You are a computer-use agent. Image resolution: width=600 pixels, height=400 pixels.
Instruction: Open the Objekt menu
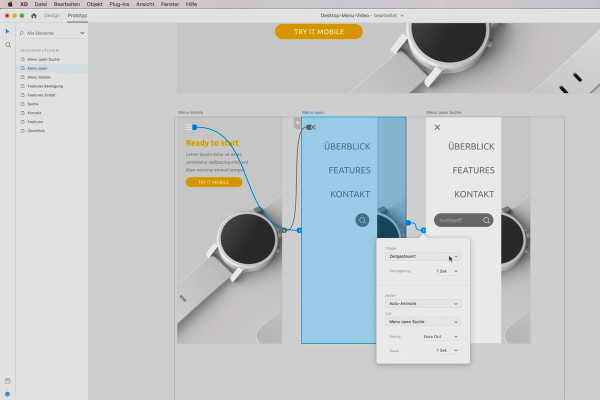point(95,4)
